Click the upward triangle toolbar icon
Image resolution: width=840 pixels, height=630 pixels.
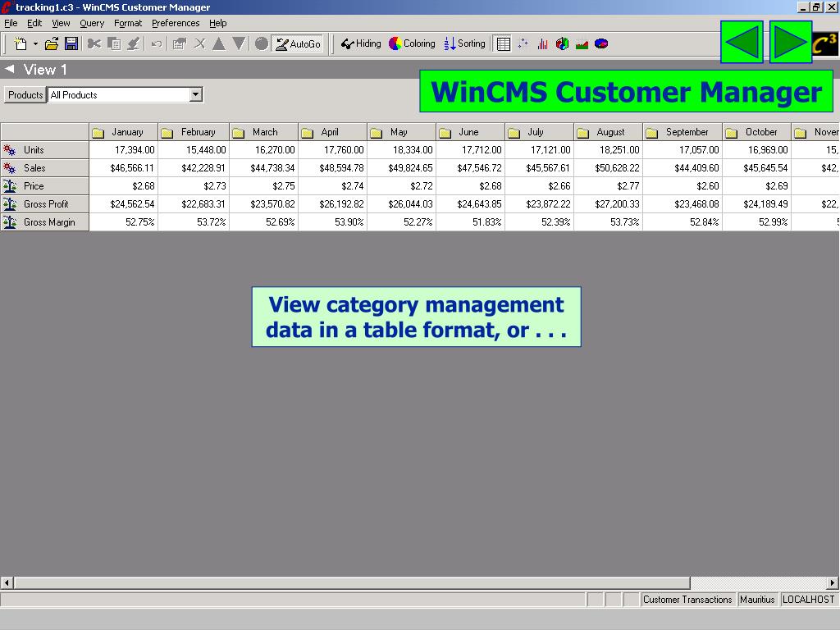[x=218, y=44]
